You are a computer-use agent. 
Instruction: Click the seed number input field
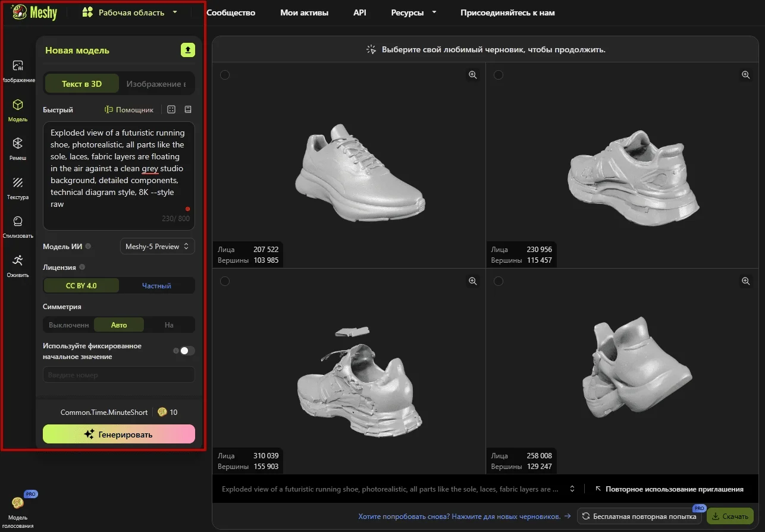tap(119, 375)
